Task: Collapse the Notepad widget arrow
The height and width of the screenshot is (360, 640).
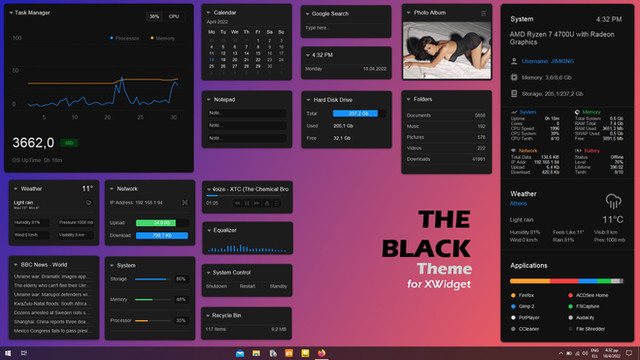Action: (x=209, y=100)
